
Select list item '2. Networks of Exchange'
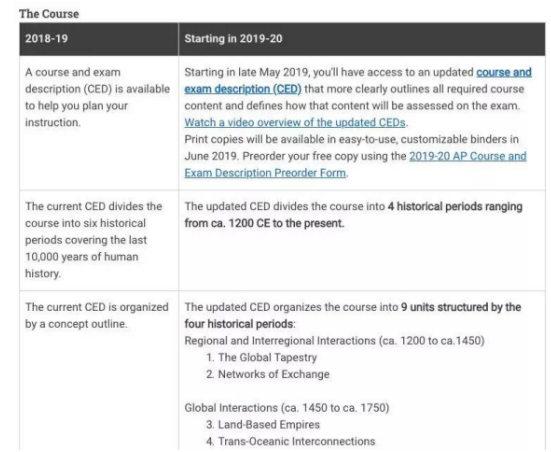pos(268,374)
